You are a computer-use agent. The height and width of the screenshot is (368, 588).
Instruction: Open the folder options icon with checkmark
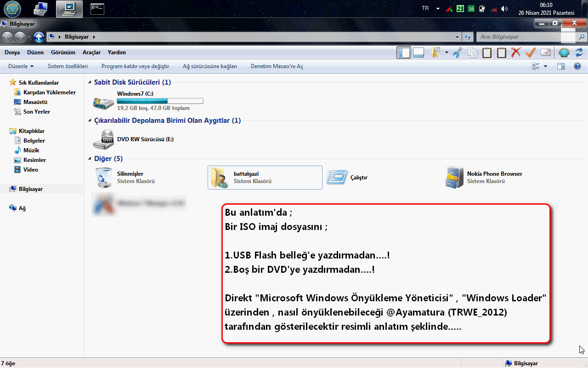435,52
